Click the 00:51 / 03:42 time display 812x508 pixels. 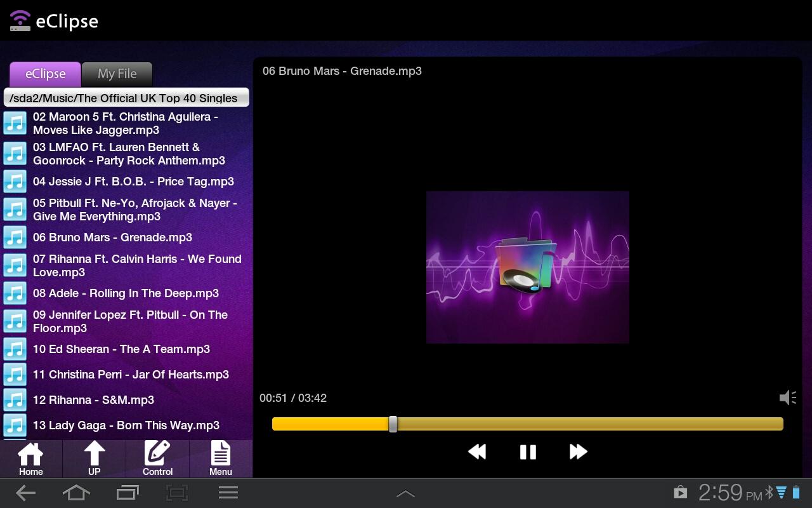click(x=293, y=398)
